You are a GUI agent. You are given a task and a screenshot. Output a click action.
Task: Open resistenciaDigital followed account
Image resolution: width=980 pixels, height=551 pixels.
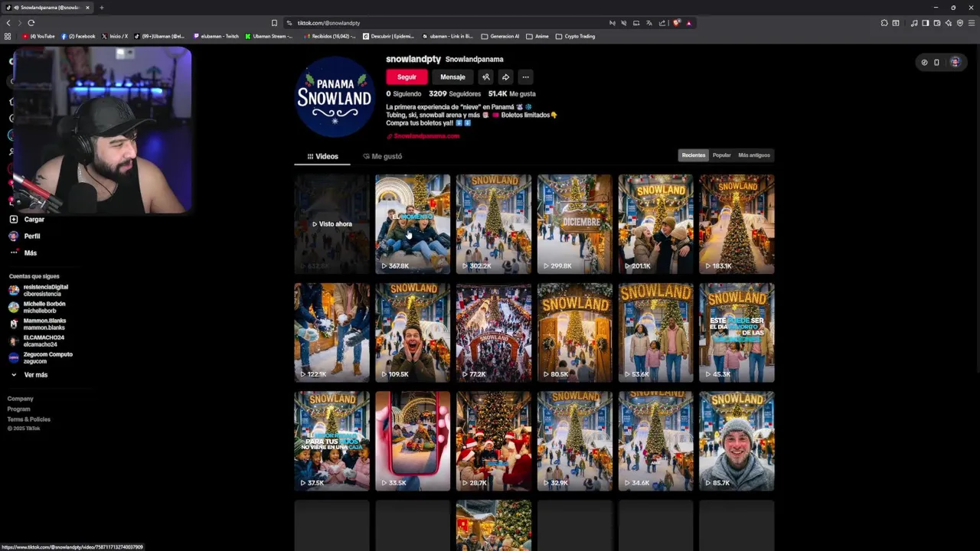coord(38,290)
